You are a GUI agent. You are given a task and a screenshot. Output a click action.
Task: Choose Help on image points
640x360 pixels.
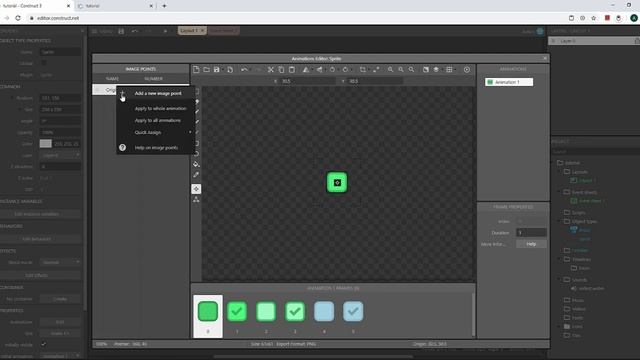(156, 148)
